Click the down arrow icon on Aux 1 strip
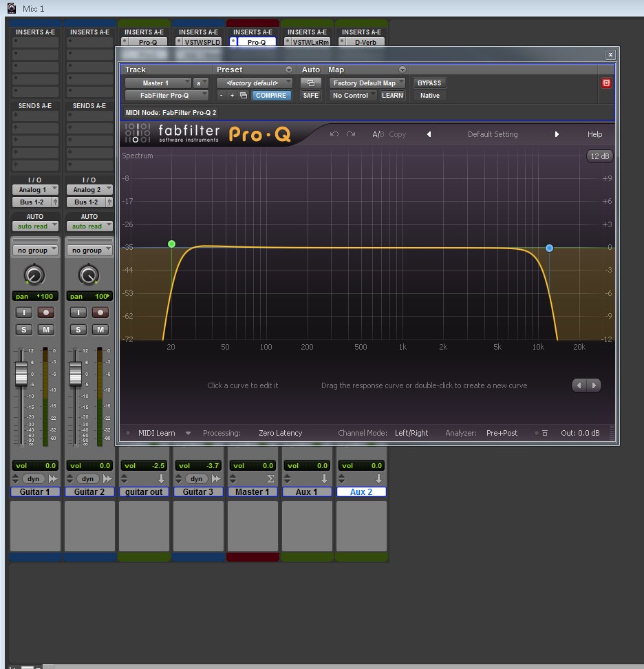The image size is (644, 669). (x=324, y=479)
